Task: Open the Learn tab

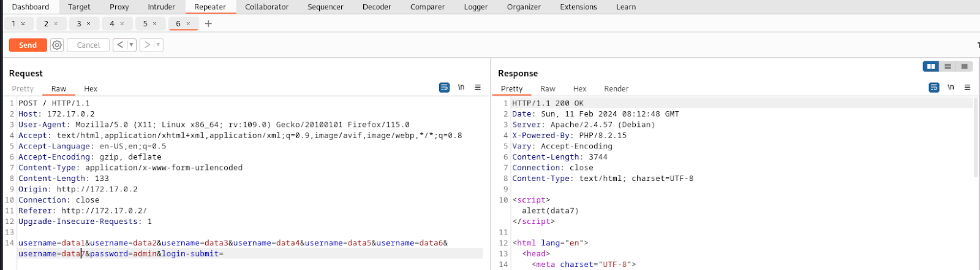Action: pyautogui.click(x=626, y=7)
